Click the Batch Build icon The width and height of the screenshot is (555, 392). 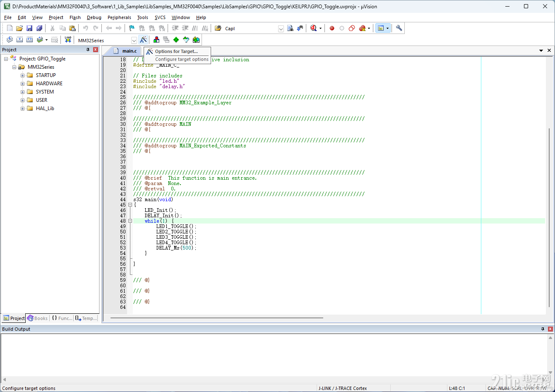pos(40,40)
